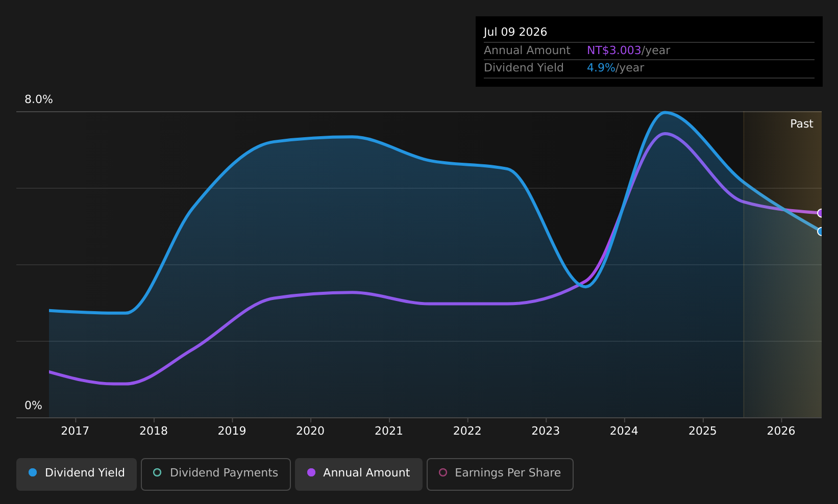Click the 2025 x-axis label
The width and height of the screenshot is (838, 504).
(703, 431)
